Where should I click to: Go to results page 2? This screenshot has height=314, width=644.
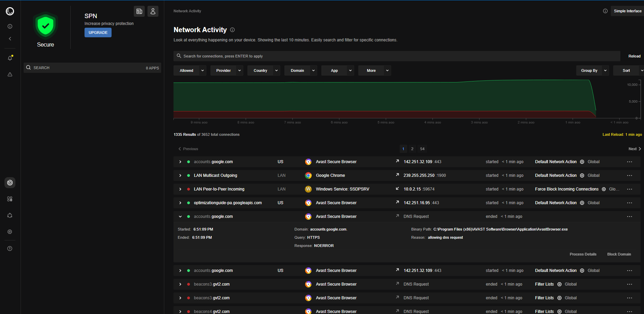(412, 149)
